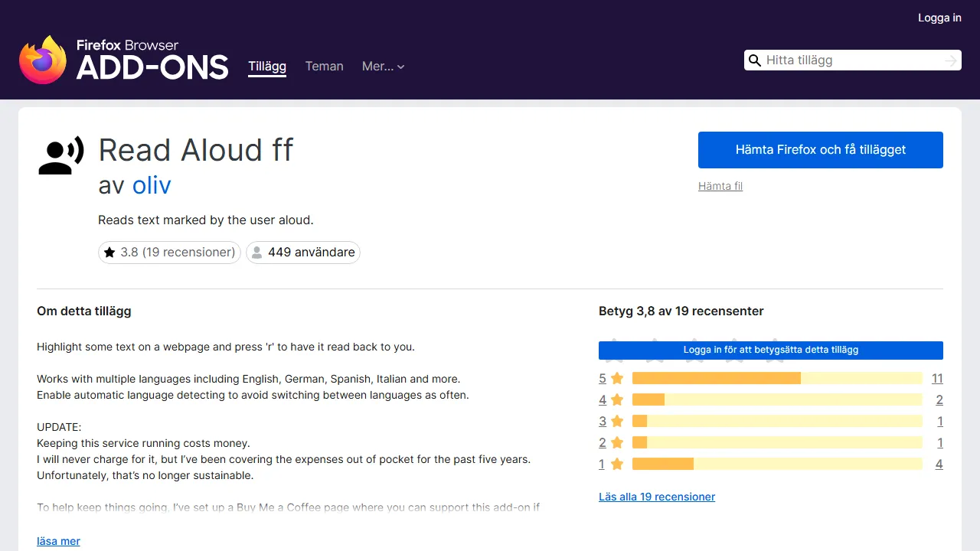Expand description with läsa mer
This screenshot has width=980, height=551.
coord(58,541)
